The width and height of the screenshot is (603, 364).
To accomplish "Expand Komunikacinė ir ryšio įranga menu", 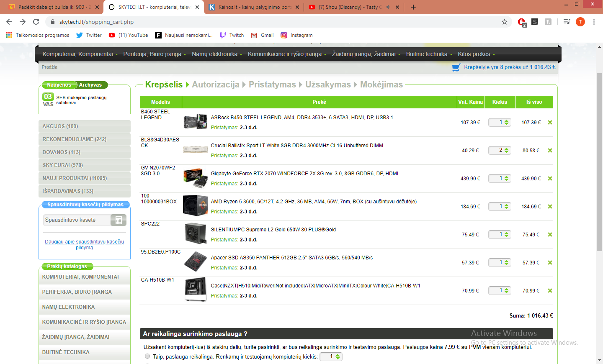I will [x=287, y=54].
